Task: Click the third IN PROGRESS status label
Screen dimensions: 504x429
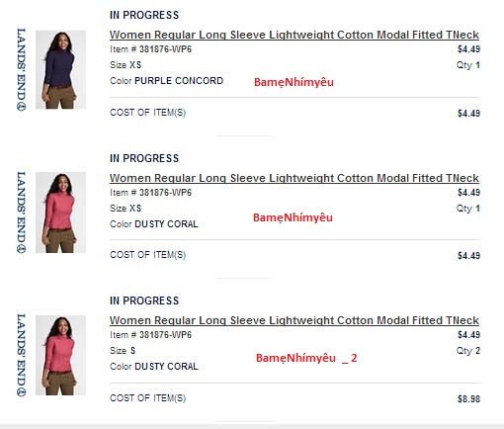Action: click(x=144, y=300)
